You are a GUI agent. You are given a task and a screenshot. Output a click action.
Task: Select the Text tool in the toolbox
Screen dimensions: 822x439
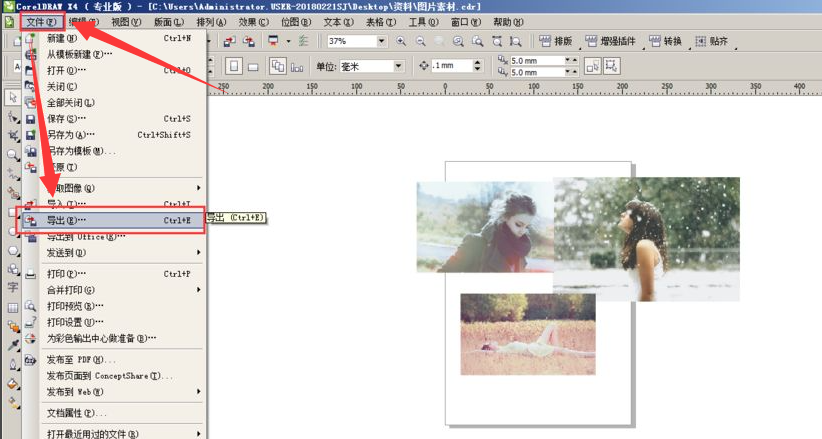[13, 286]
